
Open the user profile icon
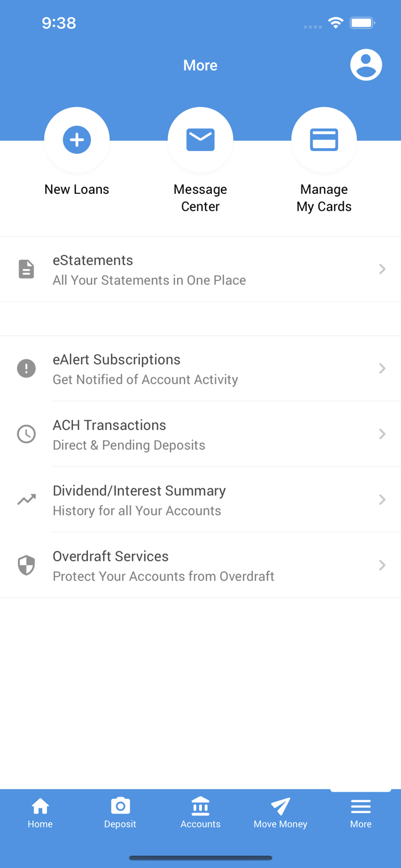click(x=366, y=65)
